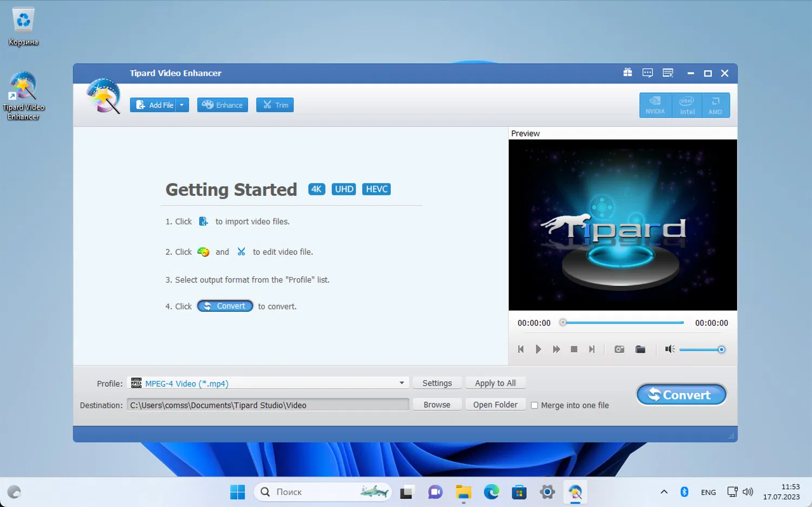Play the preview video
This screenshot has height=507, width=812.
coord(538,350)
